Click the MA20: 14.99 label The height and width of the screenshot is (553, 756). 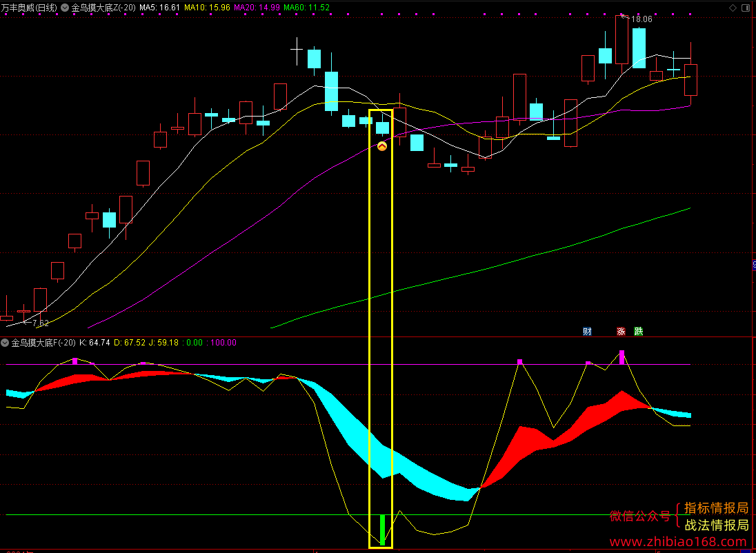257,8
